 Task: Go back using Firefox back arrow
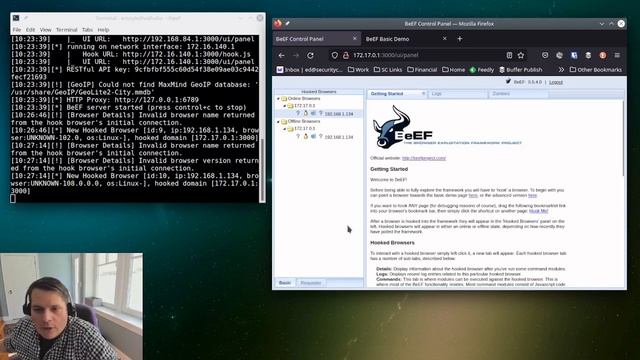[x=282, y=55]
